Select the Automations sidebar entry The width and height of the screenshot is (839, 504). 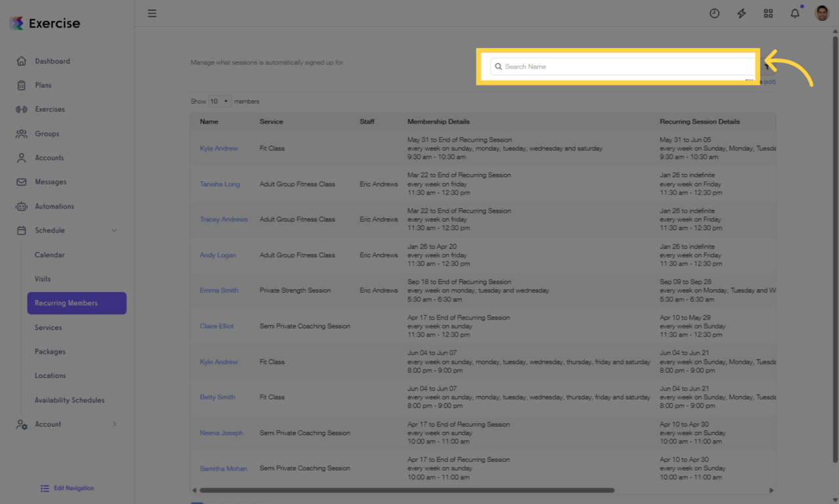pyautogui.click(x=56, y=205)
